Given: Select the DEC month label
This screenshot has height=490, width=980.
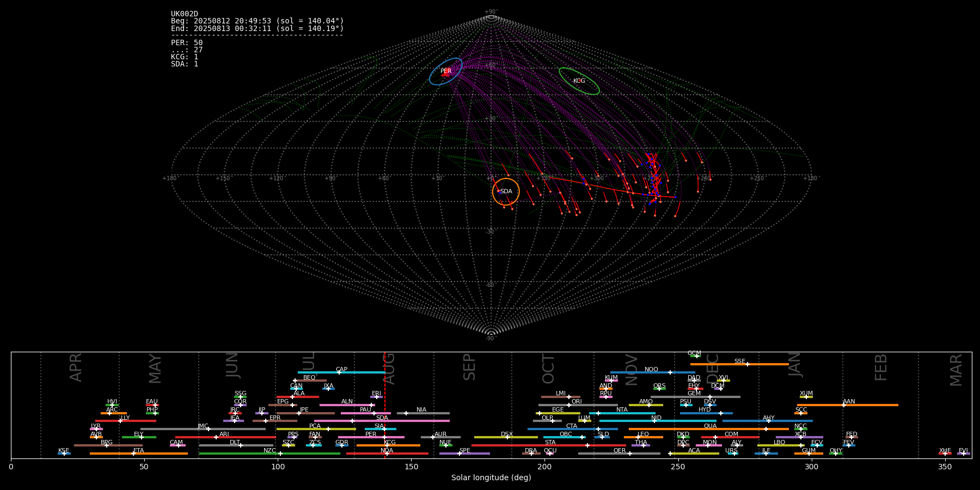Looking at the screenshot, I should 713,367.
